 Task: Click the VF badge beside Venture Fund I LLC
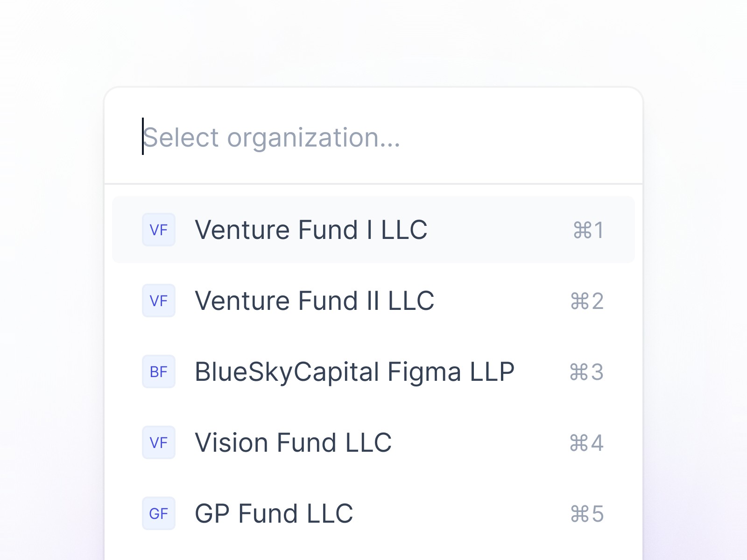pos(159,230)
